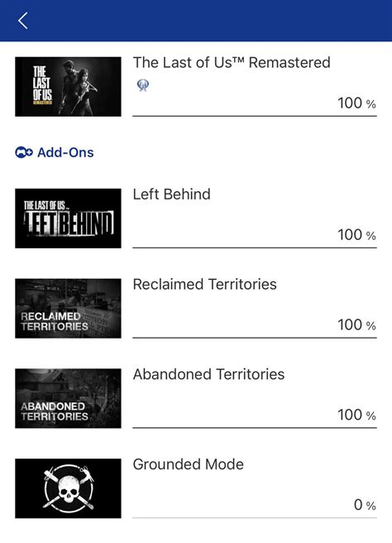Tap the Remastered 100% progress bar

255,116
